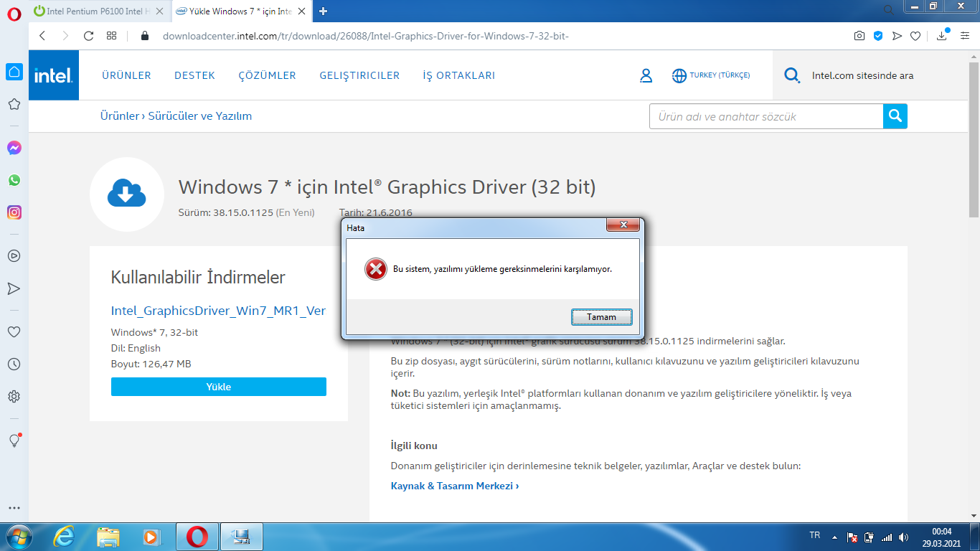Screen dimensions: 980x551
Task: Open Windows Explorer from taskbar
Action: pyautogui.click(x=108, y=537)
